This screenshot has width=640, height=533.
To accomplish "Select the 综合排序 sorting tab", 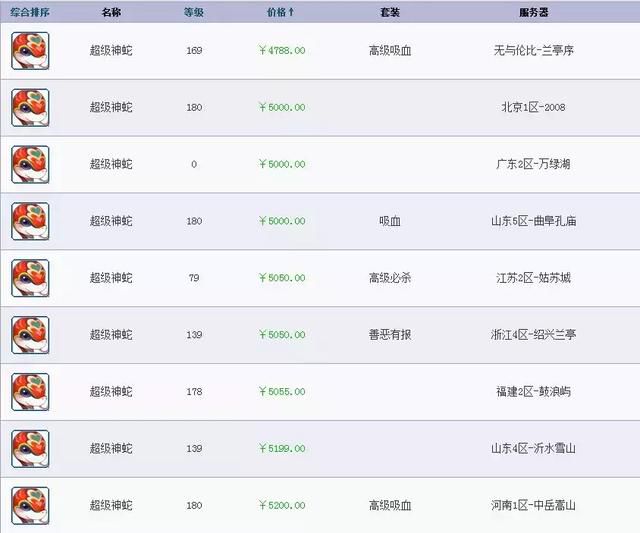I will (30, 13).
